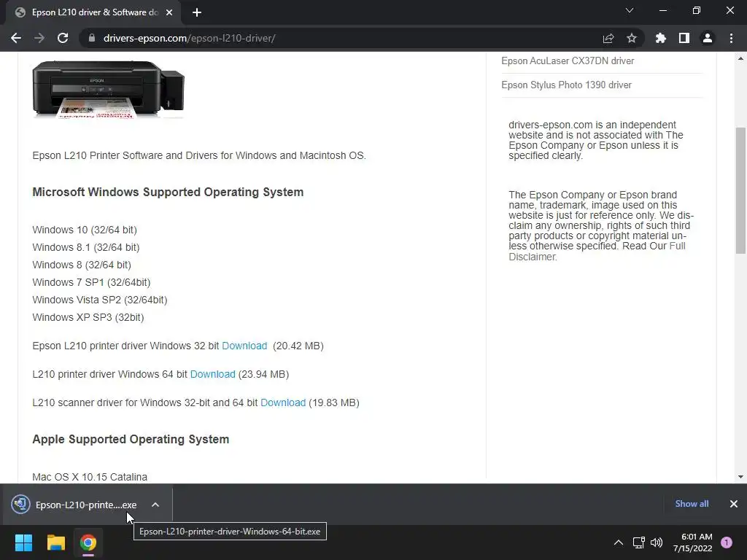Click the 'Windows 8.1 (32/64 bit)' text
This screenshot has height=560, width=747.
[86, 248]
